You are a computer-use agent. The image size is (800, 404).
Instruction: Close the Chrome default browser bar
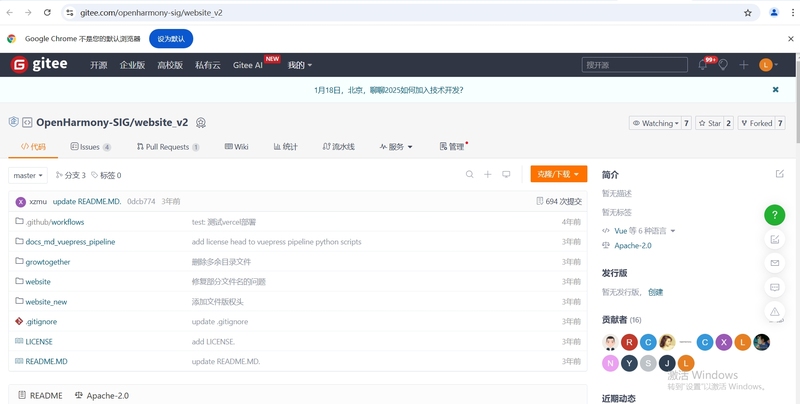[790, 39]
